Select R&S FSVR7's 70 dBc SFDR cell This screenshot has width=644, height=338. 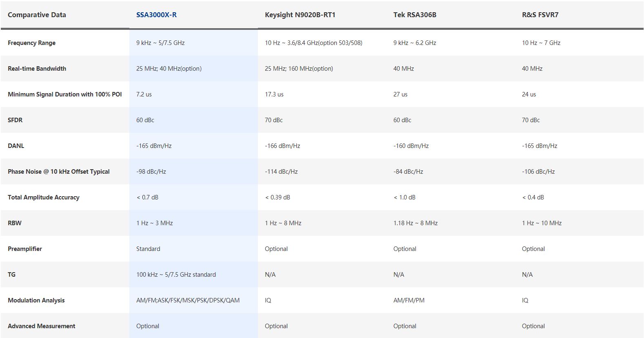[531, 120]
